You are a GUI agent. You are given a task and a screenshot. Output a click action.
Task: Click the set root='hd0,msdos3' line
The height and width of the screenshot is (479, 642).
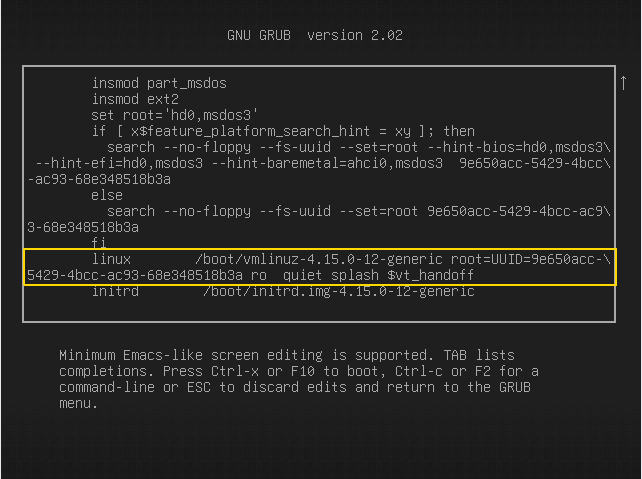(x=176, y=115)
